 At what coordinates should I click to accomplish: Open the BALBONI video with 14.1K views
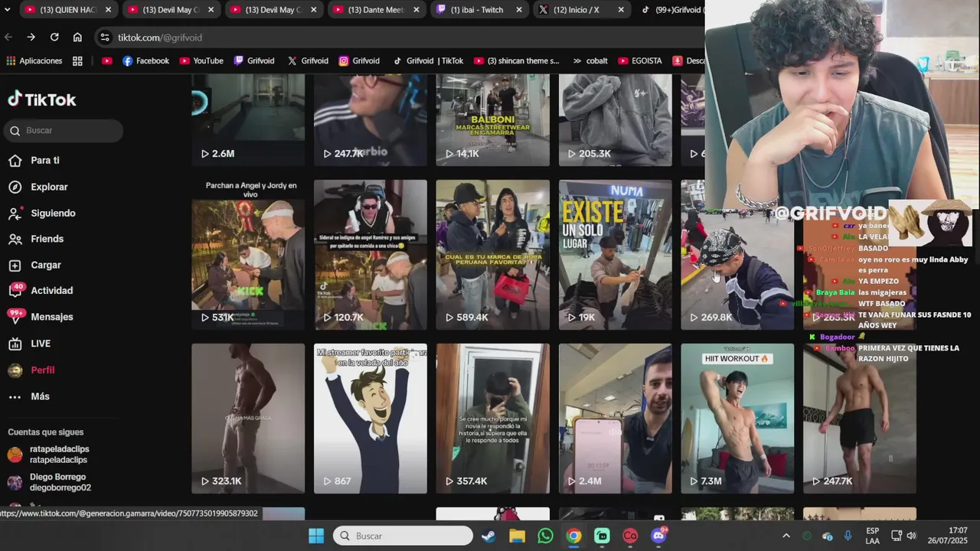pos(493,120)
